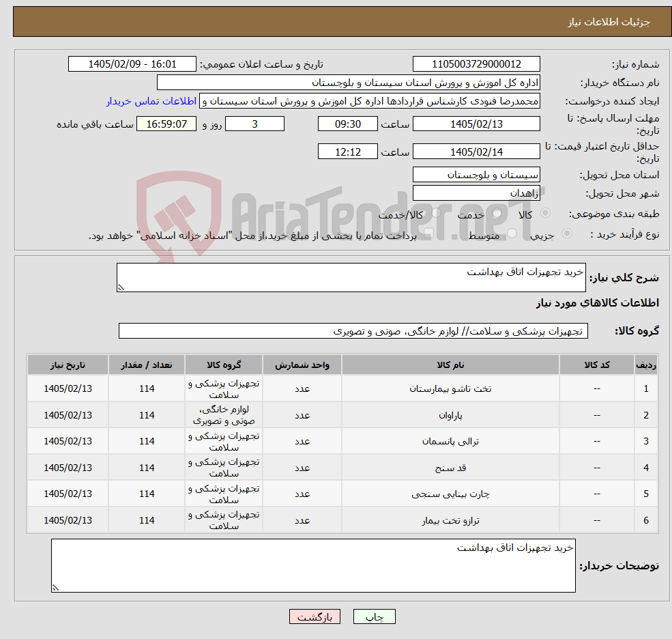Click item name ترالی پانسمان
This screenshot has width=672, height=639.
tap(450, 441)
